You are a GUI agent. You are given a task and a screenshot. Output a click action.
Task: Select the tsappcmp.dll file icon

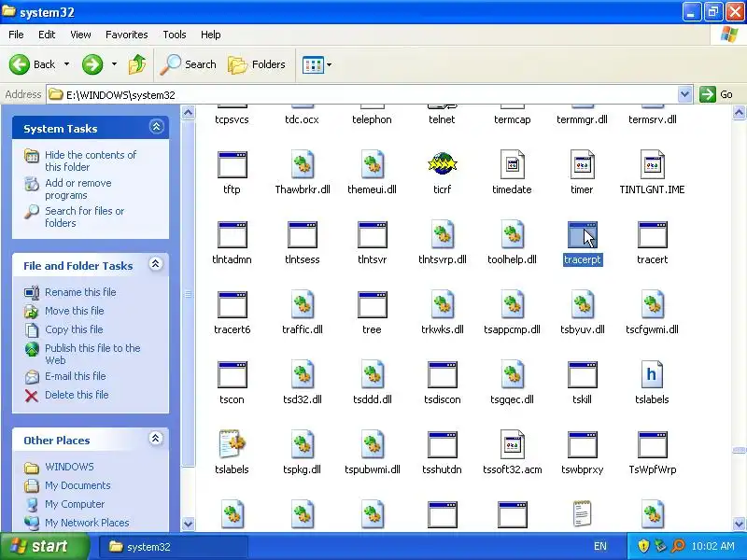pyautogui.click(x=513, y=305)
